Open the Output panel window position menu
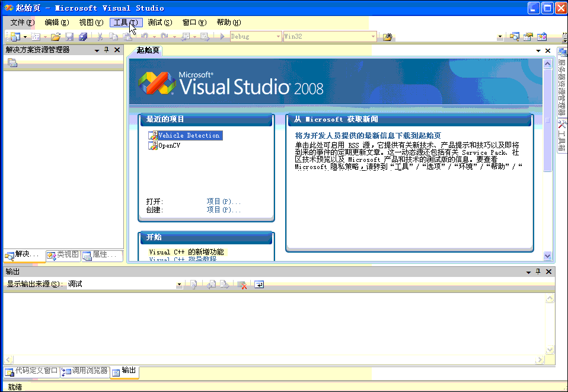Image resolution: width=568 pixels, height=392 pixels. point(528,272)
